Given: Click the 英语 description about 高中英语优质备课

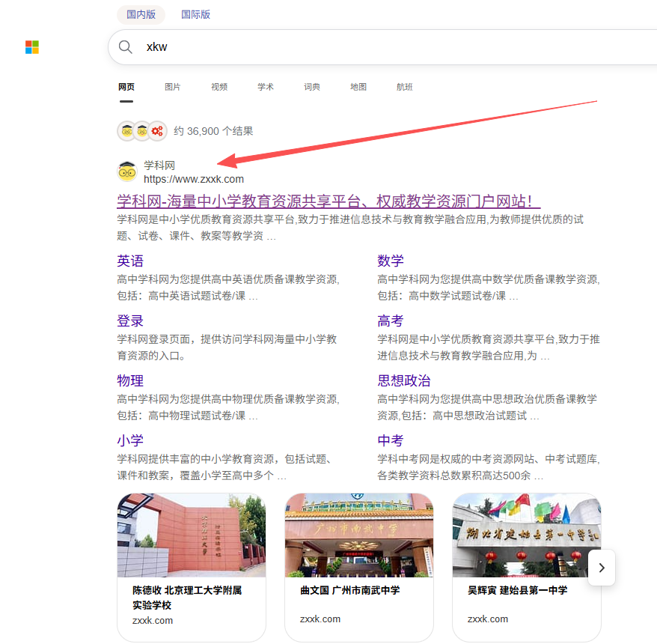Looking at the screenshot, I should coord(228,288).
